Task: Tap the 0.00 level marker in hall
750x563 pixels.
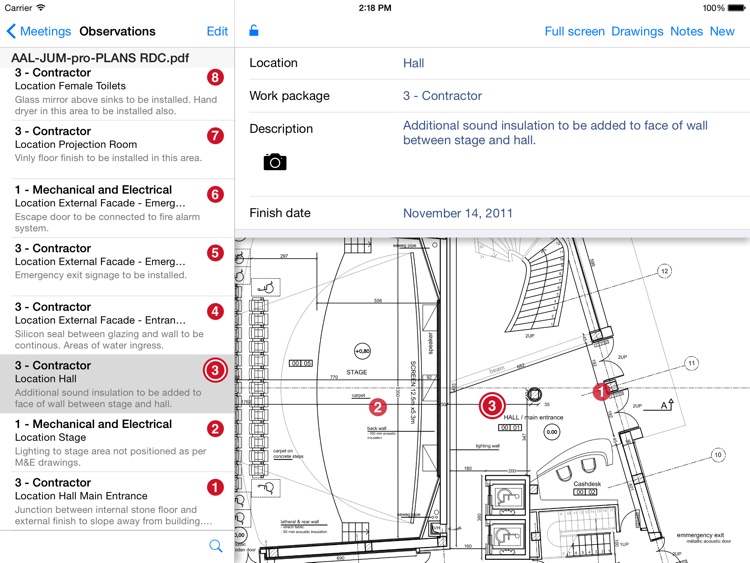Action: (552, 432)
